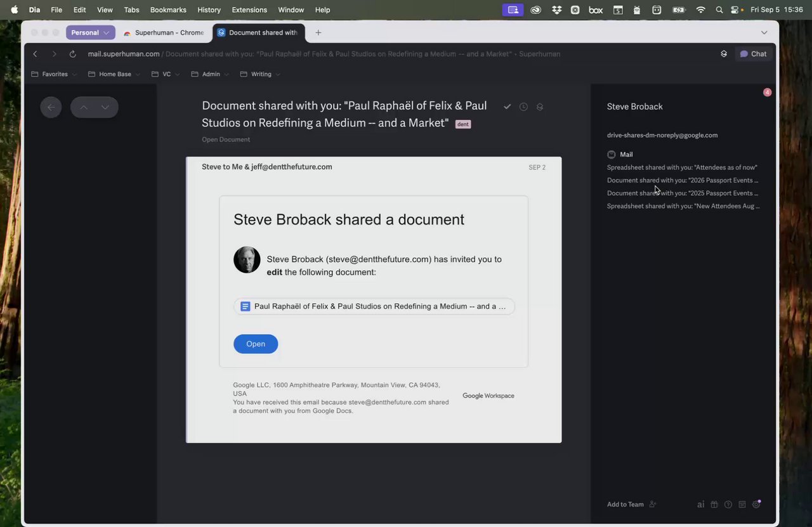Open "2025 Passport Events" document email
Viewport: 812px width, 527px height.
pos(683,193)
